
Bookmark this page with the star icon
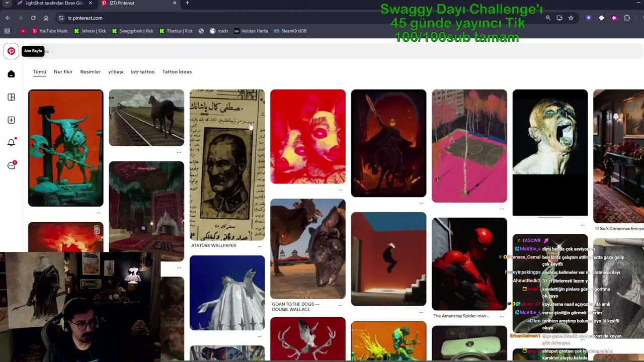point(571,18)
